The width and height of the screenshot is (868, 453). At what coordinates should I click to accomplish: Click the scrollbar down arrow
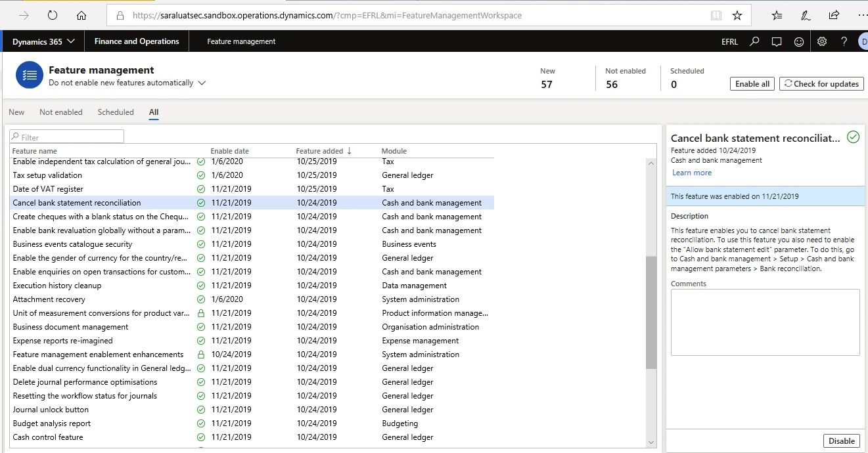click(651, 443)
